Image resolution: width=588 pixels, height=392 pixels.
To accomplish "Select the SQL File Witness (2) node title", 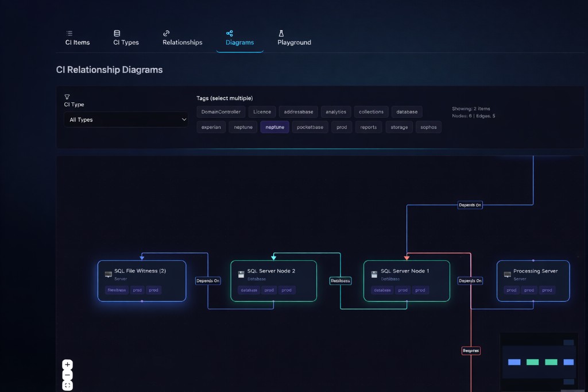I will click(x=140, y=271).
